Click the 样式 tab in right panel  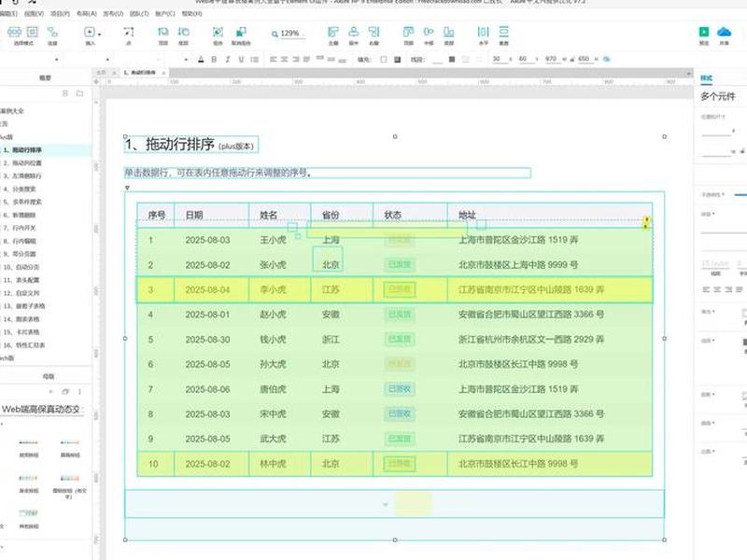coord(707,77)
